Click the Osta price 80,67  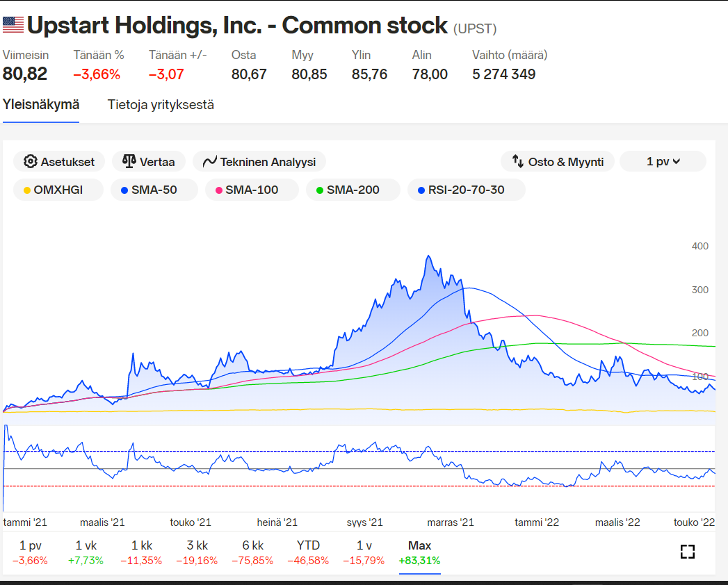pyautogui.click(x=249, y=74)
